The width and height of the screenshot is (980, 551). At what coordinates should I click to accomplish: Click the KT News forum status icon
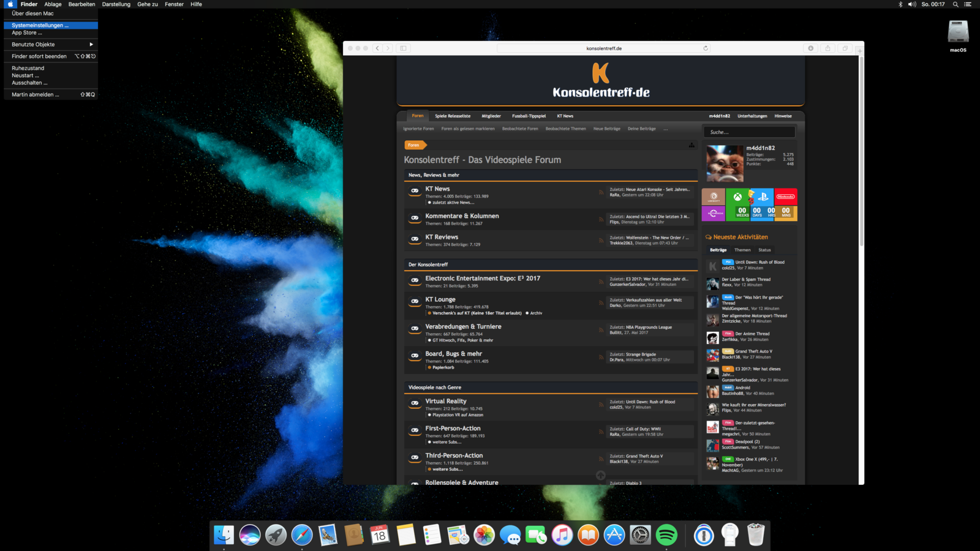(415, 191)
